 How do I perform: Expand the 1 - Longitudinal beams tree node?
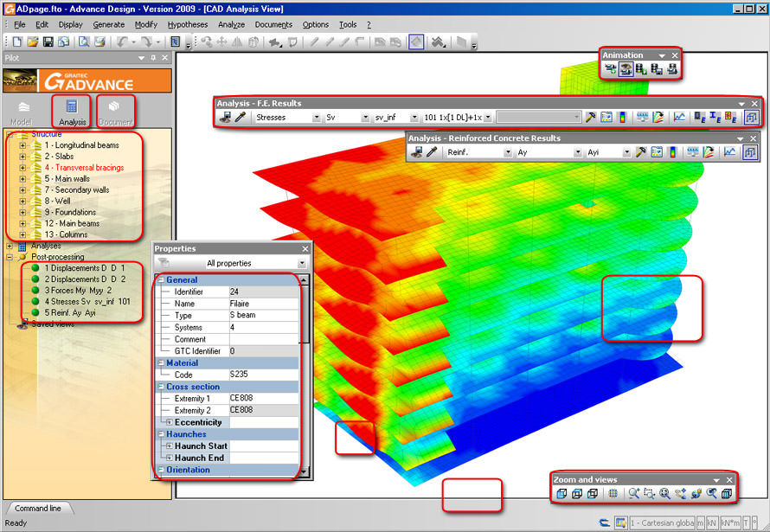pyautogui.click(x=22, y=145)
